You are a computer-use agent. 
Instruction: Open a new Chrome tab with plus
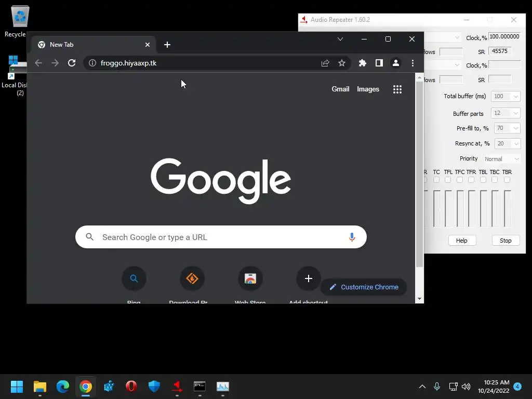167,45
